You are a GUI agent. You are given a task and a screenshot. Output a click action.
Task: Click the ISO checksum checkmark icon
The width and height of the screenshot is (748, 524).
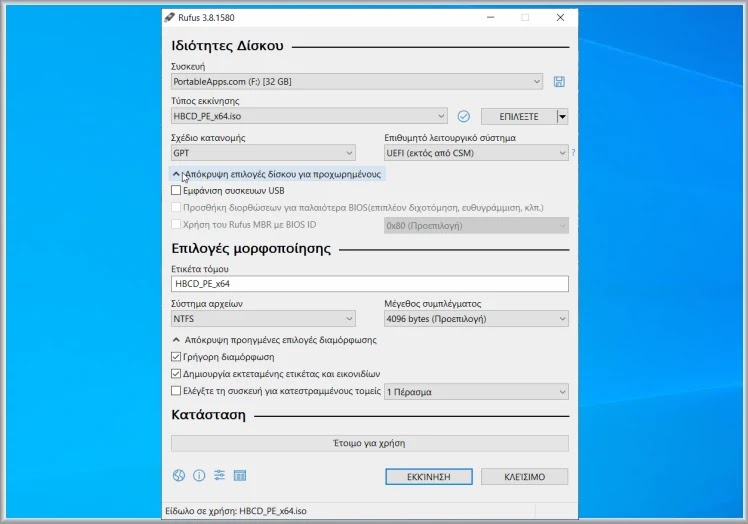tap(463, 116)
